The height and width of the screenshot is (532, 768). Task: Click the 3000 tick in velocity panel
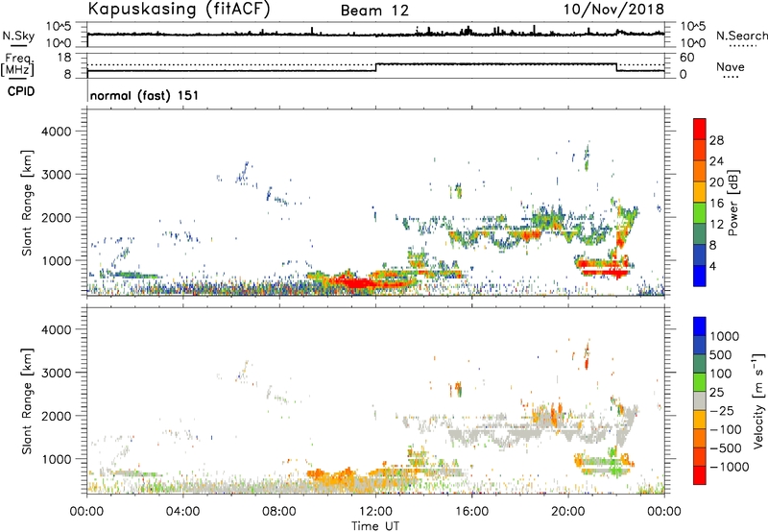pyautogui.click(x=56, y=373)
